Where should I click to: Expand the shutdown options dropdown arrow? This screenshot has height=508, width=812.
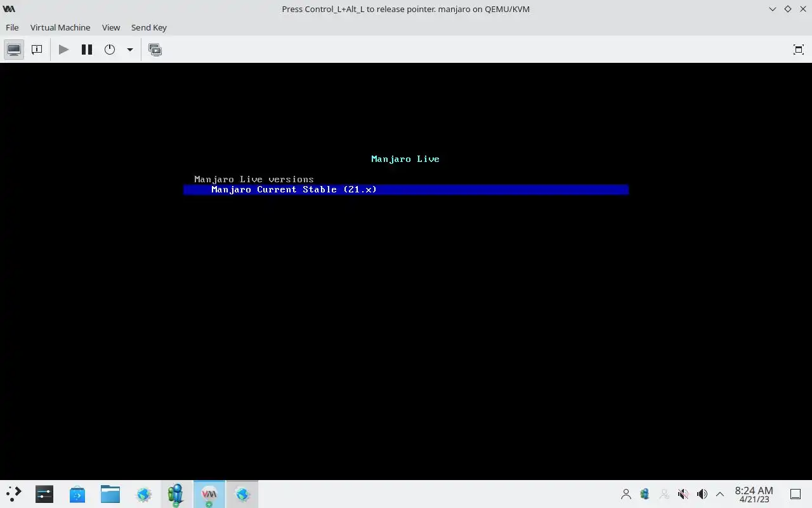coord(129,50)
